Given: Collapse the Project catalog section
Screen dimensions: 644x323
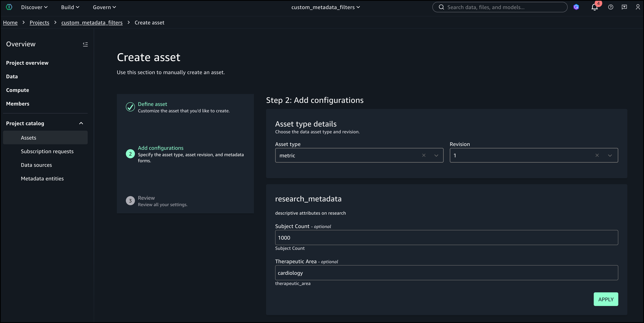Looking at the screenshot, I should point(81,123).
